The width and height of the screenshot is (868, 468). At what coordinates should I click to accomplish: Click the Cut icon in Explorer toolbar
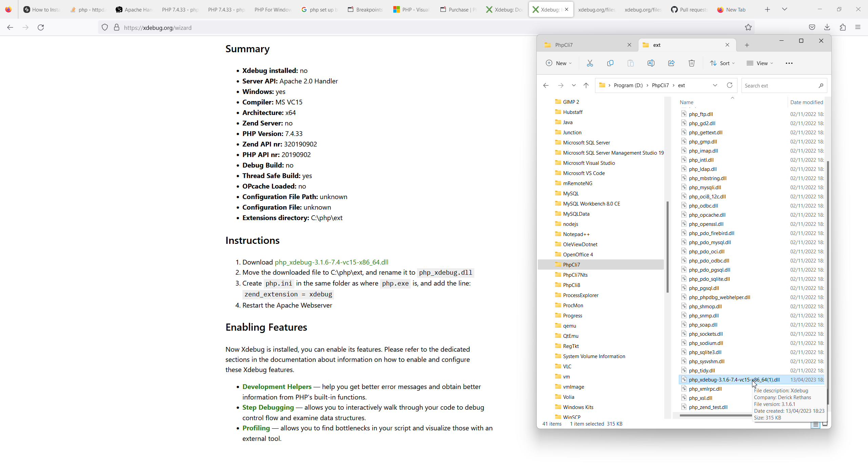click(x=590, y=63)
